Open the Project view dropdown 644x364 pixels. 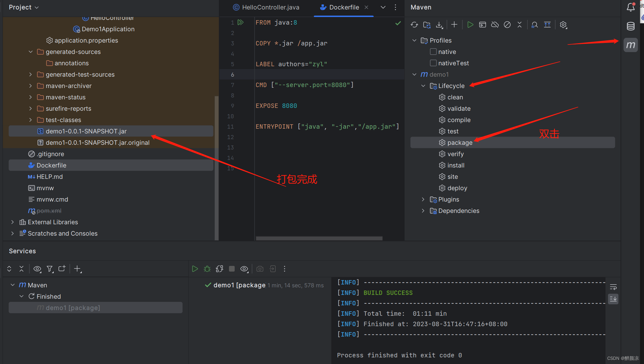click(24, 7)
